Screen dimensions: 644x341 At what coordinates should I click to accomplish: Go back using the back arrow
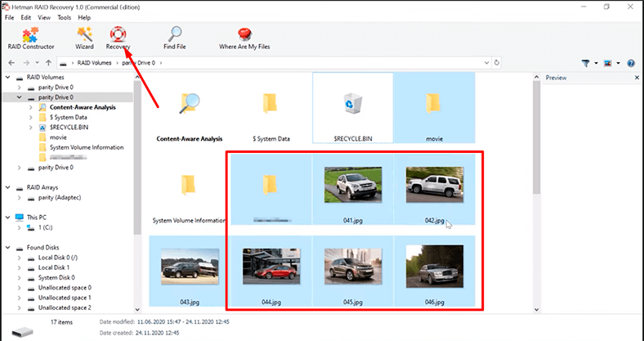click(x=11, y=63)
